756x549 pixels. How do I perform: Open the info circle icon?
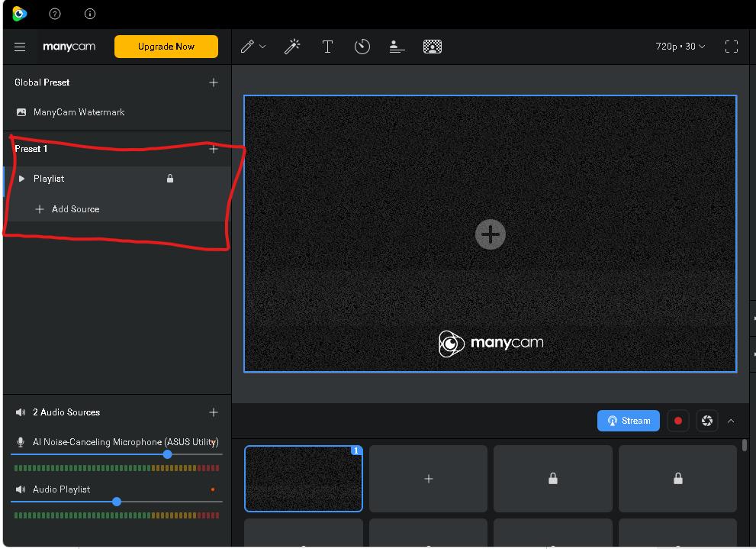click(x=90, y=14)
